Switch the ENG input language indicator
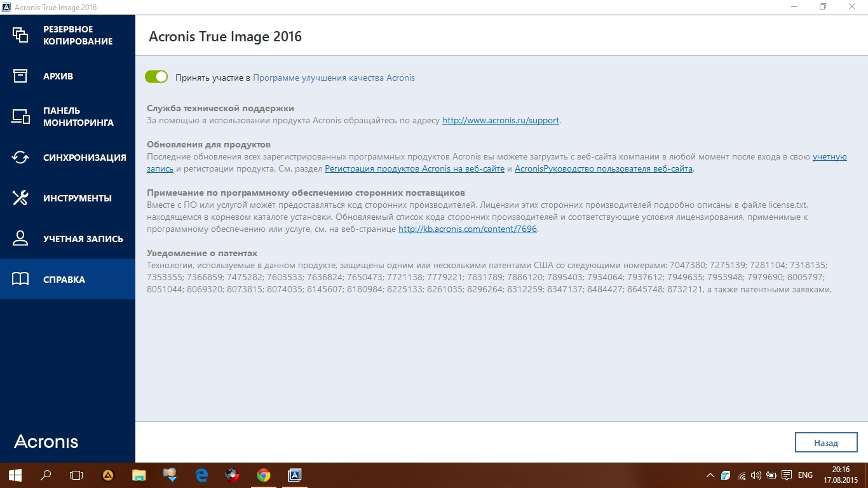 805,475
